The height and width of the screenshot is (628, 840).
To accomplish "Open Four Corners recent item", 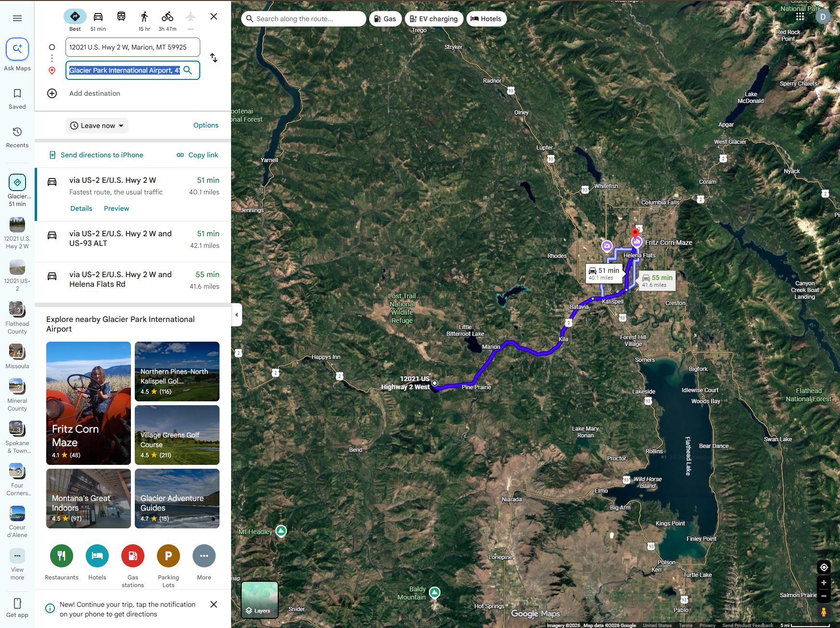I will pos(17,480).
